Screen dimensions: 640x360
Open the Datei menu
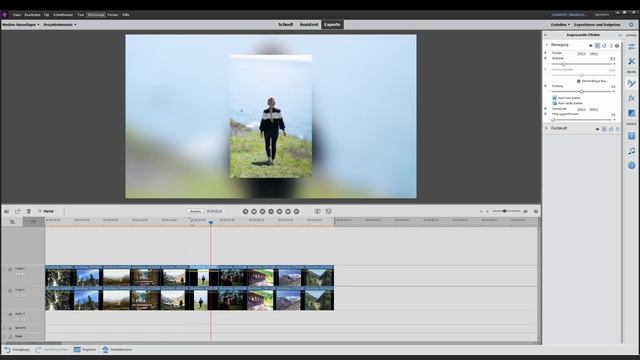click(x=17, y=15)
